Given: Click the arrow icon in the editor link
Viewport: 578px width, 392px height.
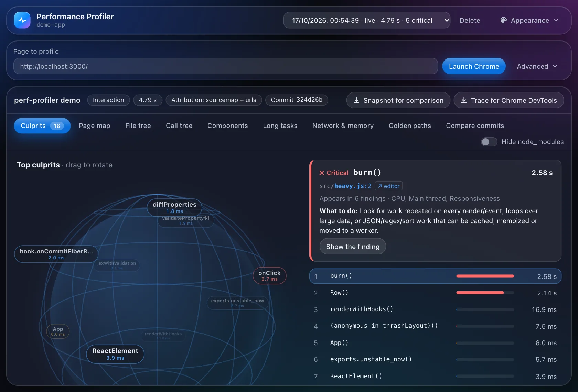Looking at the screenshot, I should [x=380, y=186].
